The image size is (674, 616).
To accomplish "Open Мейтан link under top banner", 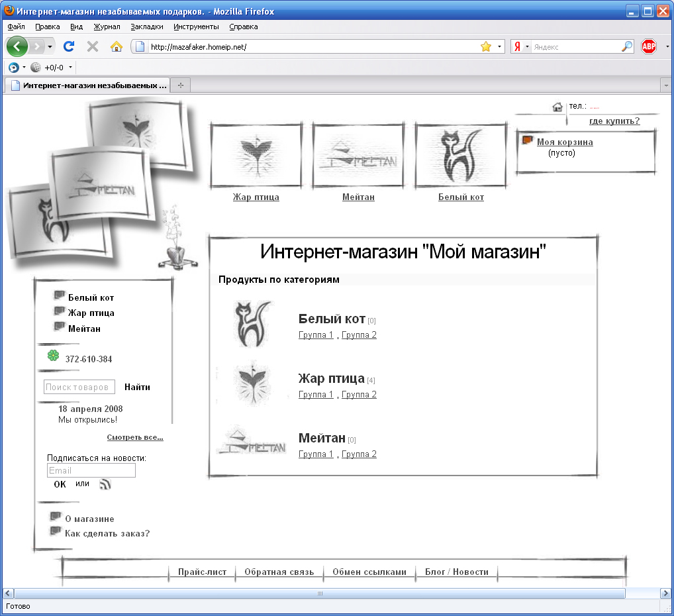I will point(358,197).
